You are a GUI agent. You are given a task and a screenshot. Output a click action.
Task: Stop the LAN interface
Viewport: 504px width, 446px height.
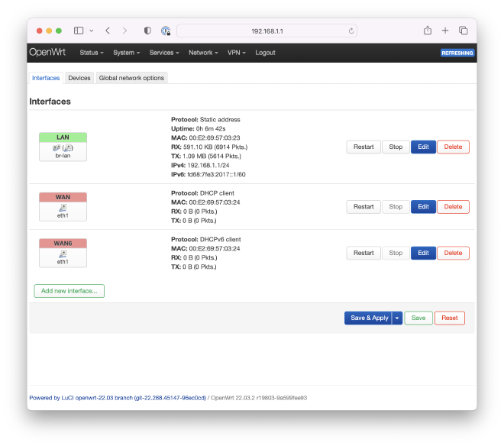coord(396,147)
